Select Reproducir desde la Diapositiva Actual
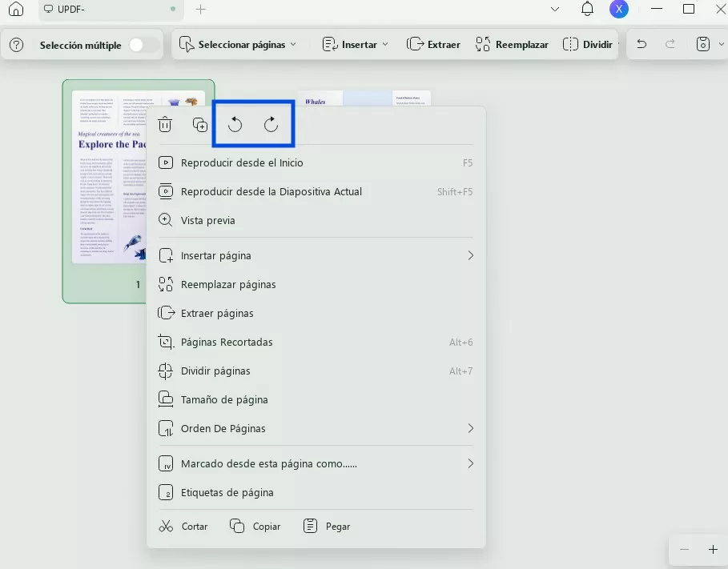 [316, 192]
